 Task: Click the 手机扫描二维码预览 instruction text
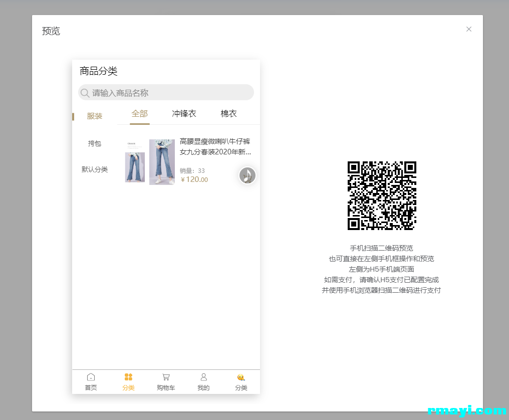(381, 248)
